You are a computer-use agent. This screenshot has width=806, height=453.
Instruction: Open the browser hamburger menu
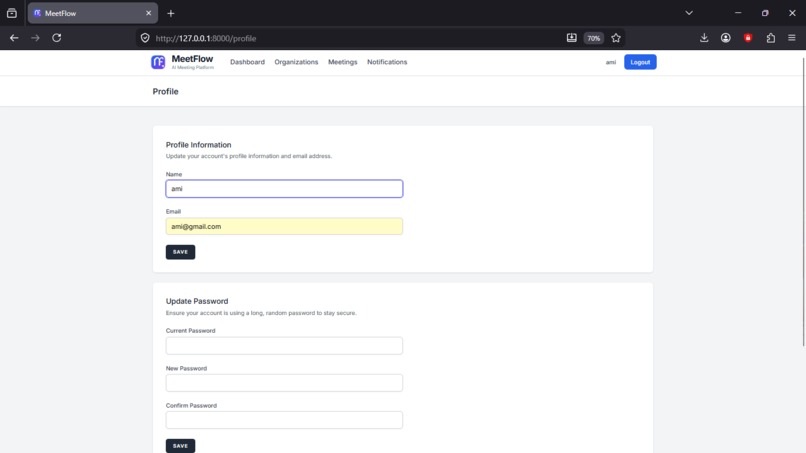pos(792,38)
